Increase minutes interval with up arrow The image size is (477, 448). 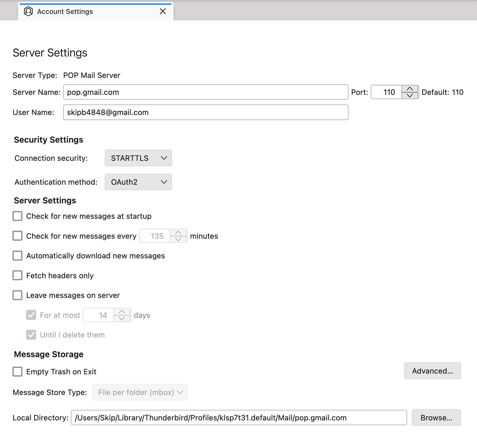point(178,233)
